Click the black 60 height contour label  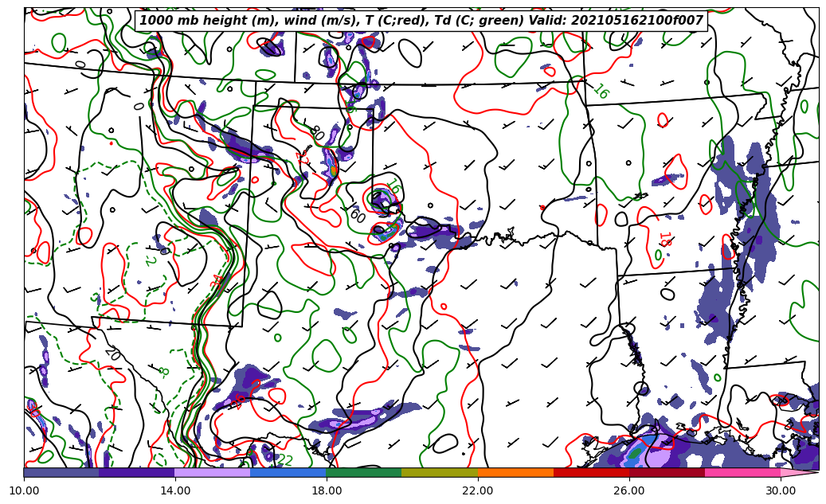point(357,214)
